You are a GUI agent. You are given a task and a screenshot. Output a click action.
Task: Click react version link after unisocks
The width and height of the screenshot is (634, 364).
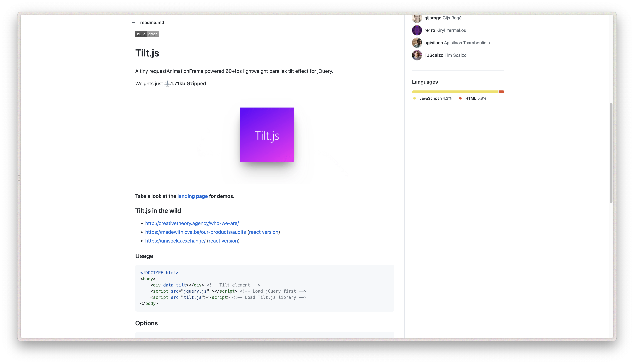pos(223,241)
